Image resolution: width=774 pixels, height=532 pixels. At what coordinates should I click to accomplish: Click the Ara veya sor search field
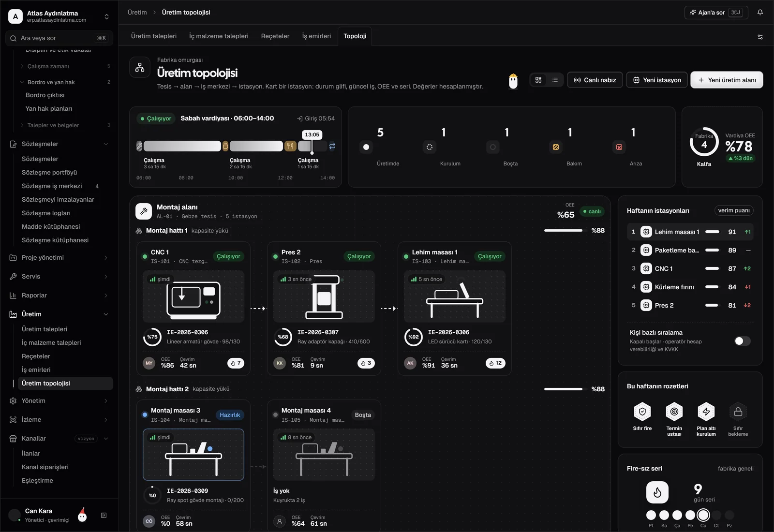[x=59, y=38]
